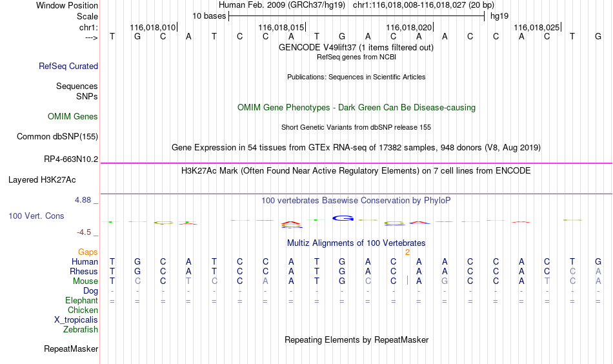Click the hg19 label beside the scale bar
Image resolution: width=613 pixels, height=364 pixels.
499,16
